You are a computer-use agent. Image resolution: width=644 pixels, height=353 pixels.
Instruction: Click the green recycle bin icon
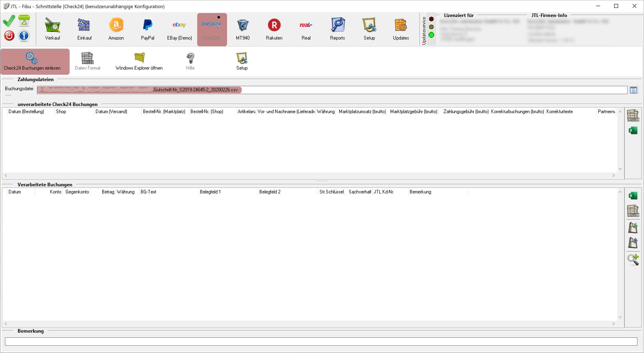[24, 21]
